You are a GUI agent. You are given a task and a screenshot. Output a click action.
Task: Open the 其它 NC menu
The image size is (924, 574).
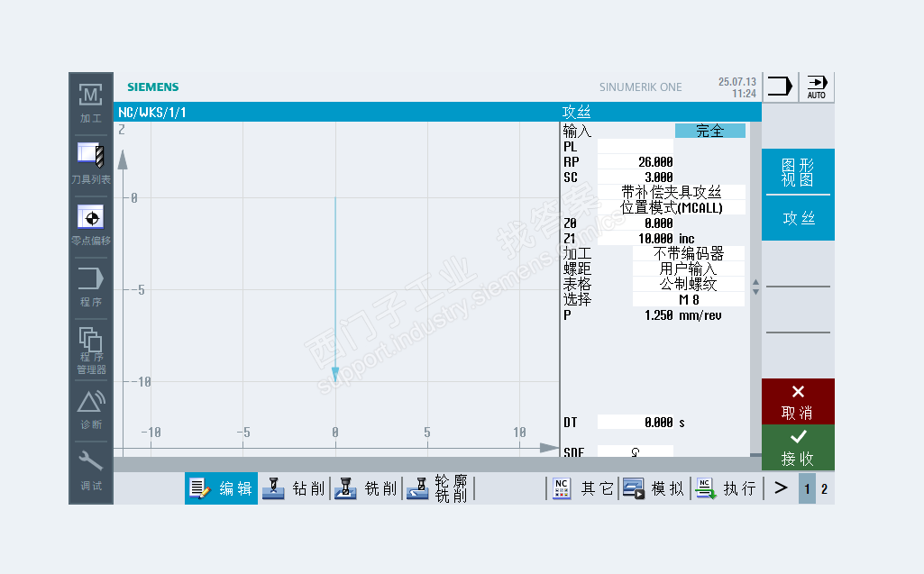pos(582,488)
